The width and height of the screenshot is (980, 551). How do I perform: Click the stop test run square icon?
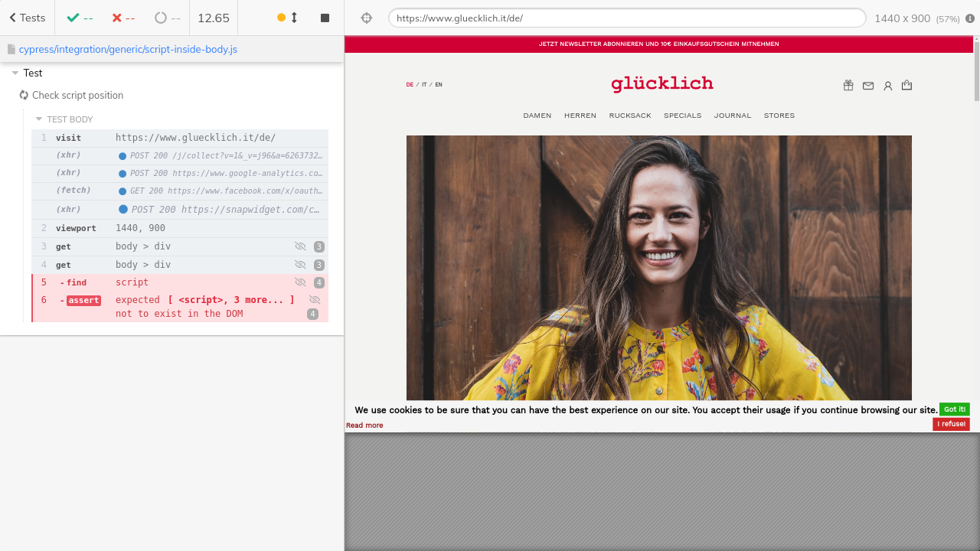pos(325,18)
